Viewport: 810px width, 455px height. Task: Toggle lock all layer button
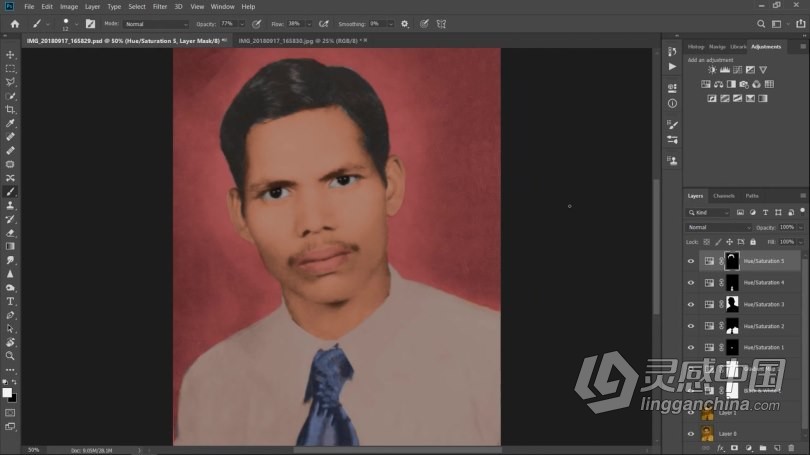[x=753, y=242]
